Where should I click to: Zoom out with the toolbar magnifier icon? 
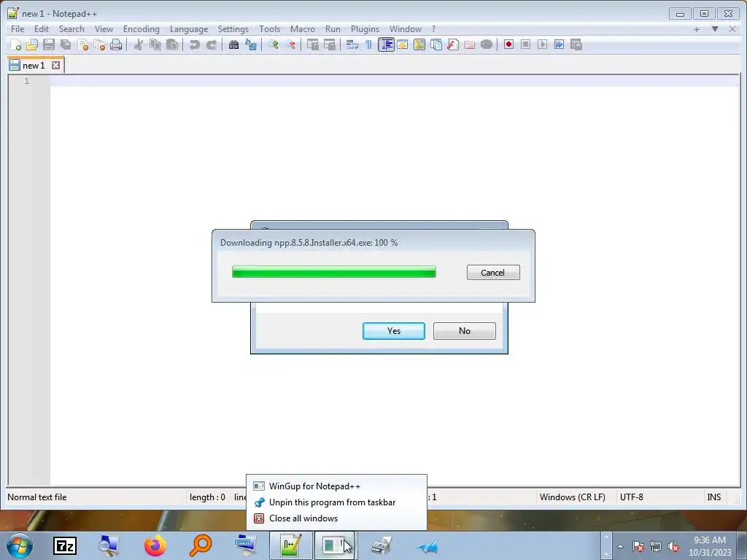290,44
